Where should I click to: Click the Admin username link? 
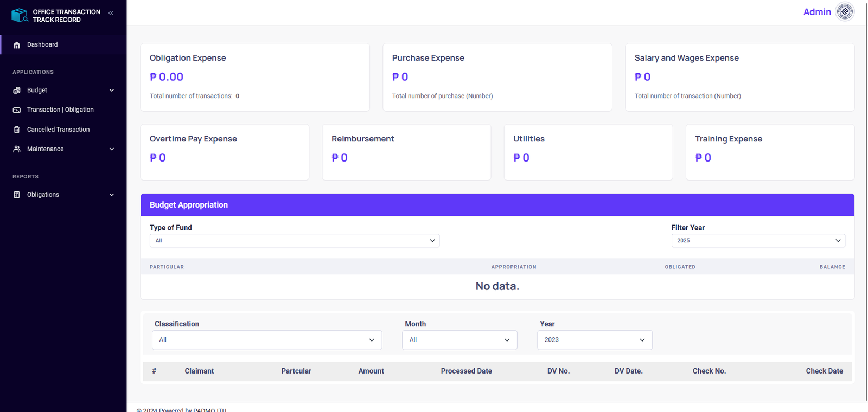click(x=817, y=12)
